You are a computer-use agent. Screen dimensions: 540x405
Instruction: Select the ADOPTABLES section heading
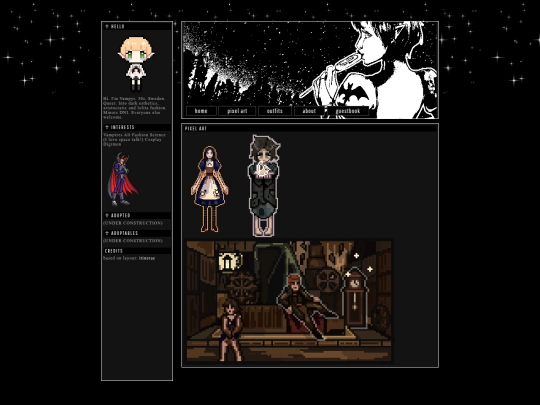coord(124,233)
